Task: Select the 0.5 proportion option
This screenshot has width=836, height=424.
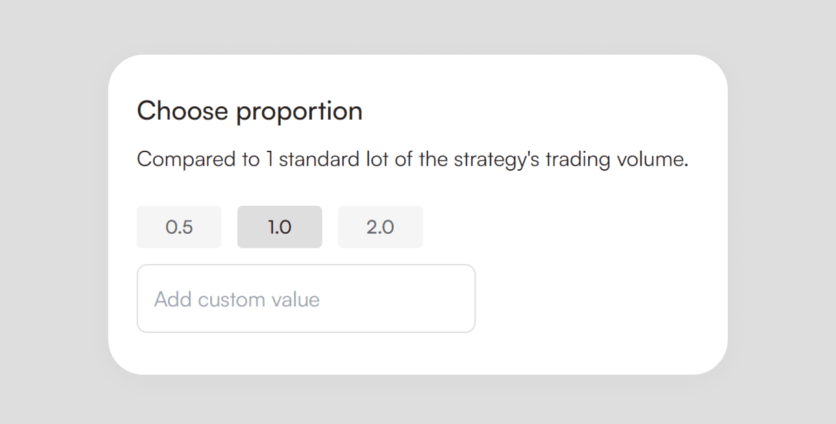Action: point(179,227)
